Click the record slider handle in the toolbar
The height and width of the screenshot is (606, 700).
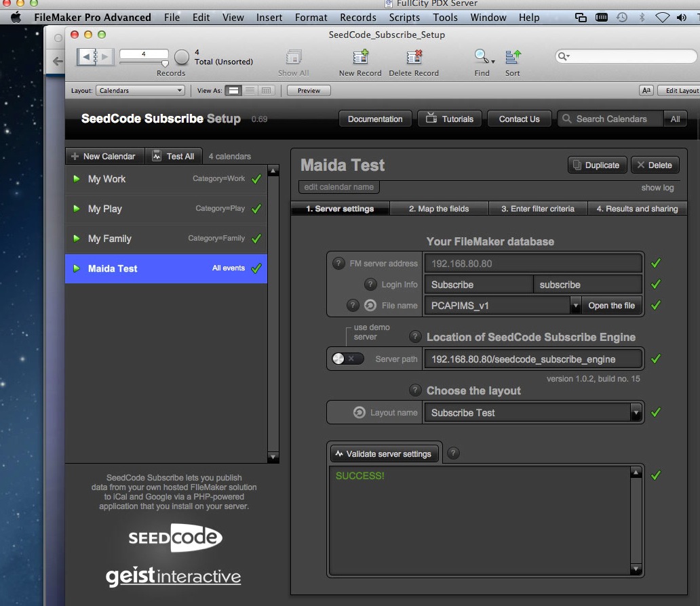[165, 63]
